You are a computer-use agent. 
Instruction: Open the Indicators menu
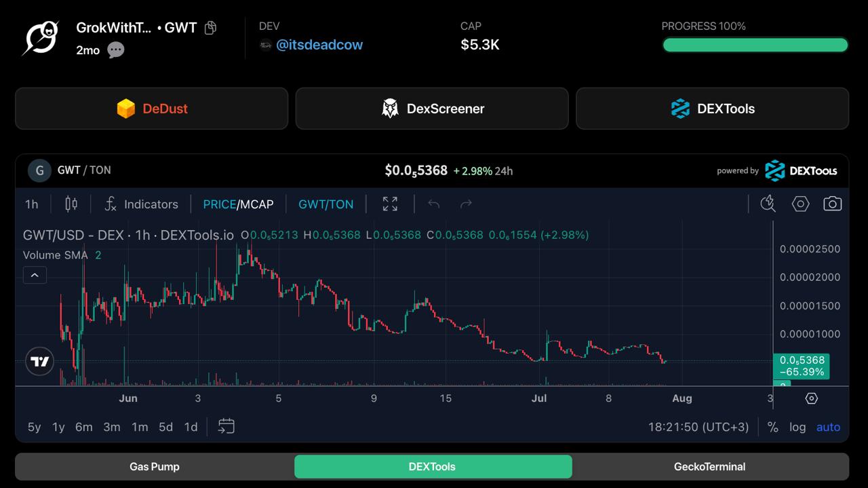tap(142, 204)
